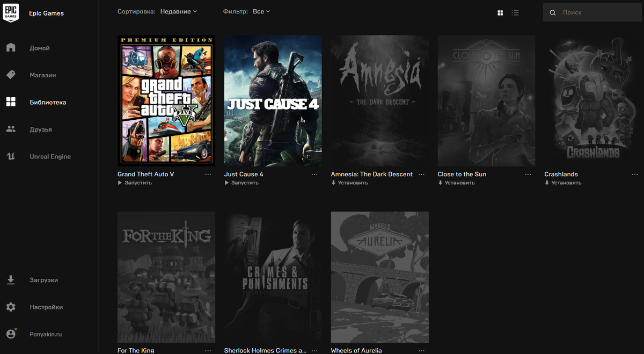Open options dots for Grand Theft Auto V

[208, 175]
